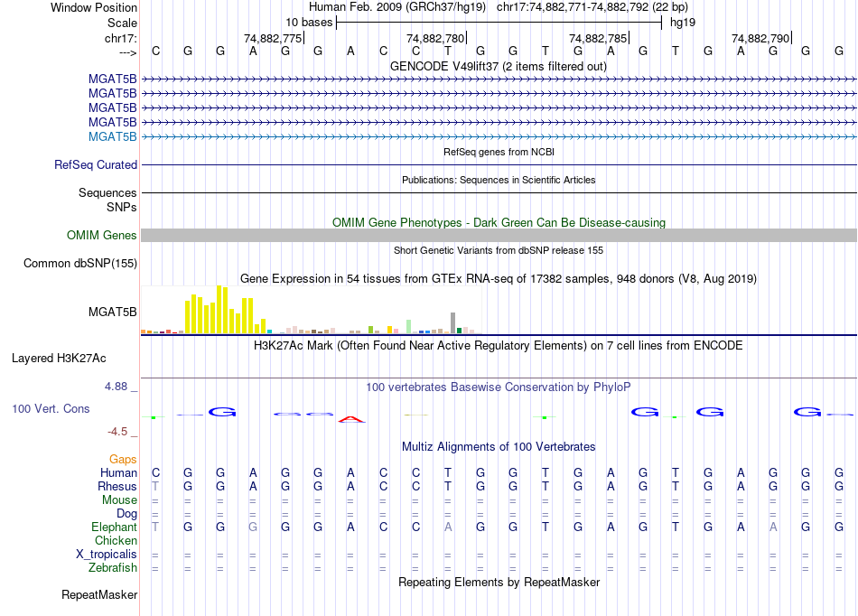
Task: Click the SNPs track label
Action: tap(122, 208)
